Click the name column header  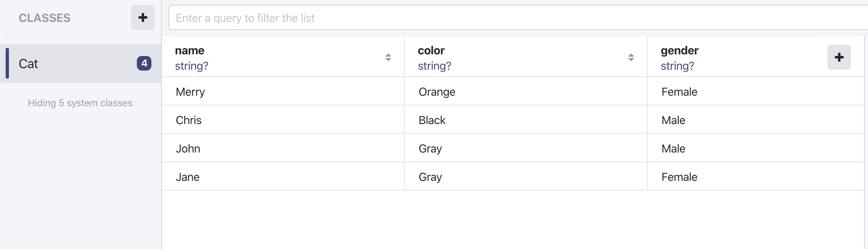[190, 51]
